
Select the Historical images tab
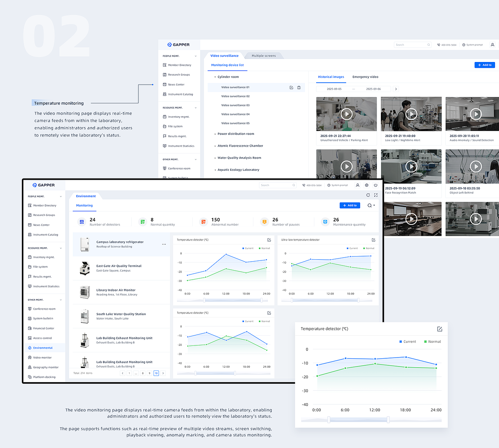331,77
